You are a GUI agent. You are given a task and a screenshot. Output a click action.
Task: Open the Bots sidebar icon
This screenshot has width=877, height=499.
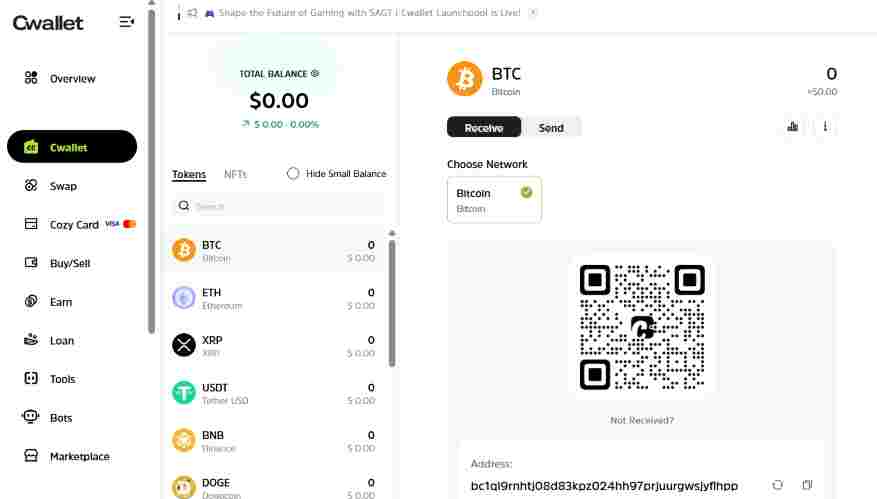[x=31, y=418]
